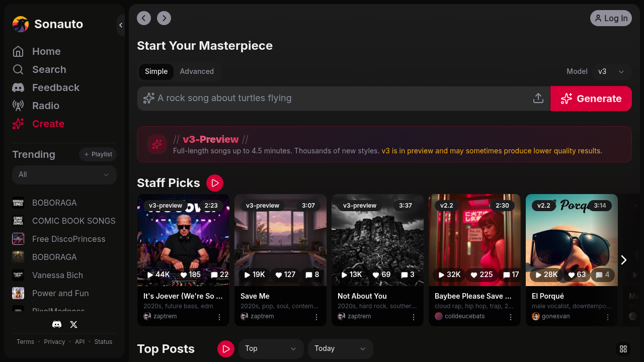Go to Radio in sidebar
Image resolution: width=644 pixels, height=362 pixels.
click(x=45, y=106)
